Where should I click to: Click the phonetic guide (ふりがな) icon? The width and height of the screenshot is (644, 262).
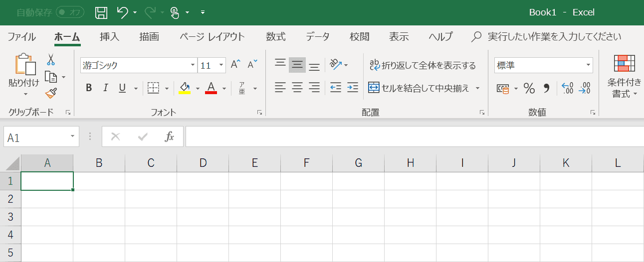click(x=241, y=88)
